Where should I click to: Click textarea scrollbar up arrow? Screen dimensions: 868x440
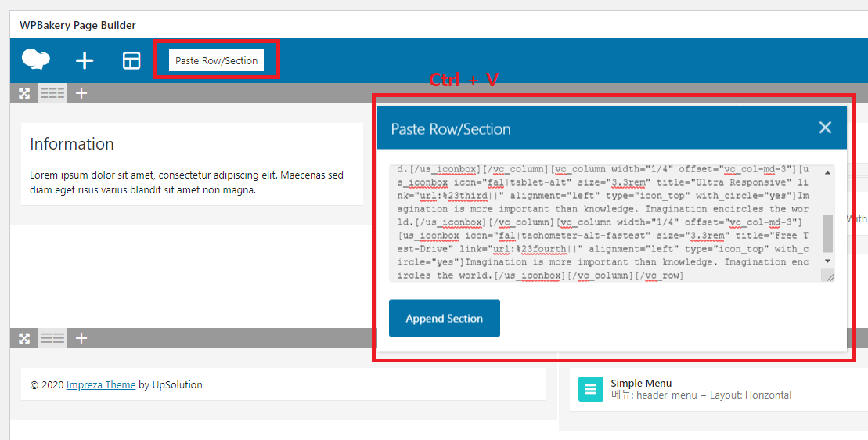point(827,173)
